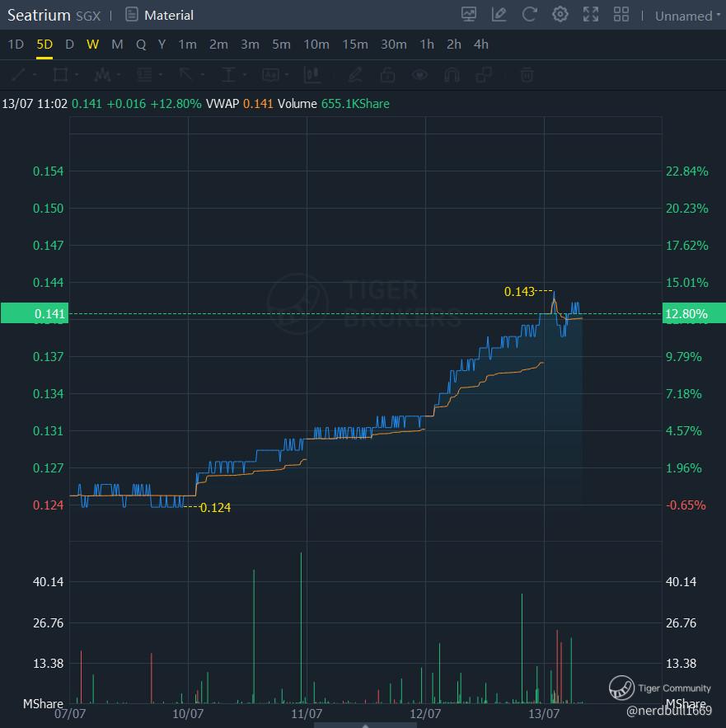Select 1h interval
The width and height of the screenshot is (726, 728).
coord(427,44)
